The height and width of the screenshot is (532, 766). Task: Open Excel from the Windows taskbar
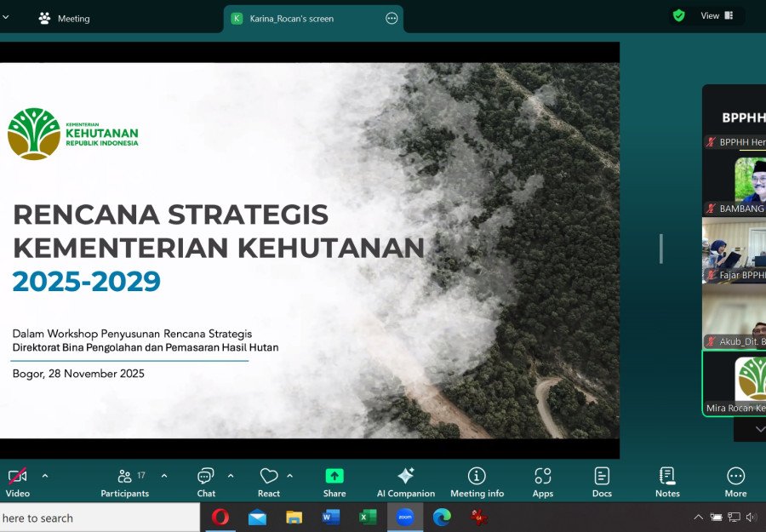click(x=368, y=517)
